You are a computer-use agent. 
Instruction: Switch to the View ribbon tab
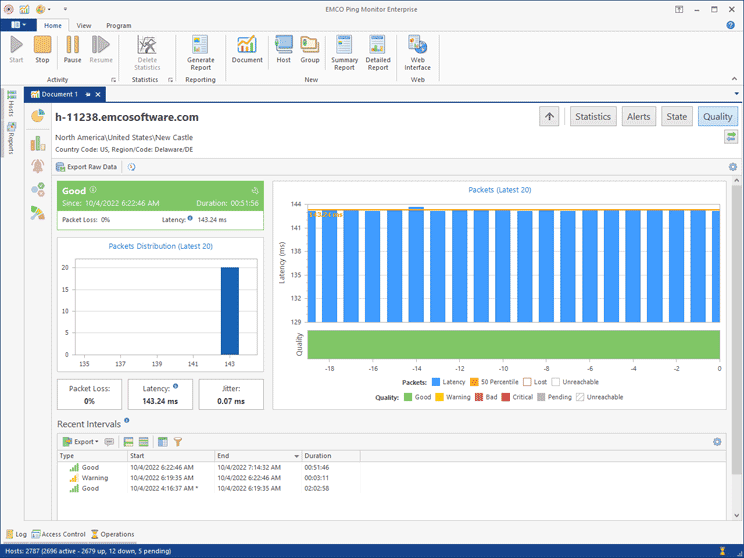coord(84,26)
